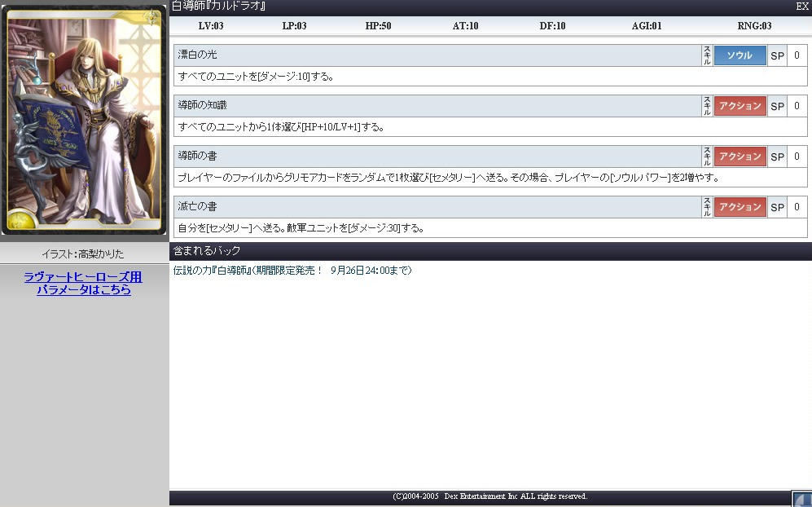Select the skill name 導師の書

pyautogui.click(x=197, y=156)
